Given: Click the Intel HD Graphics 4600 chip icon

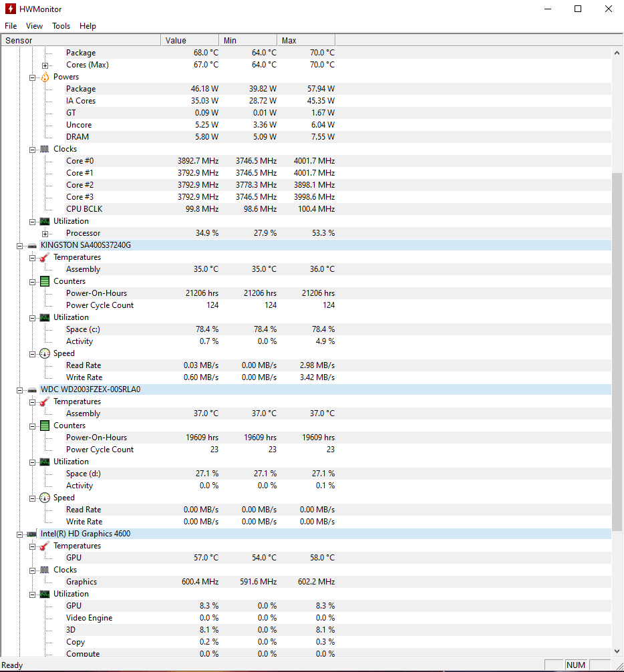Looking at the screenshot, I should [x=31, y=534].
